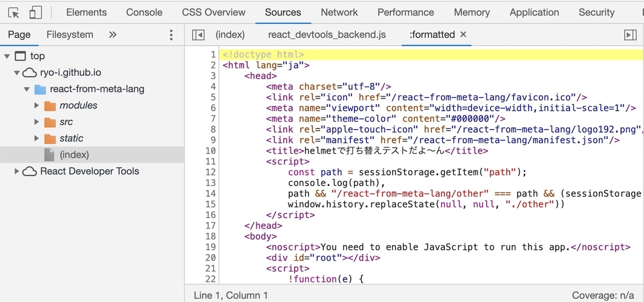Viewport: 644px width, 302px height.
Task: Select the top frame item
Action: click(x=38, y=56)
